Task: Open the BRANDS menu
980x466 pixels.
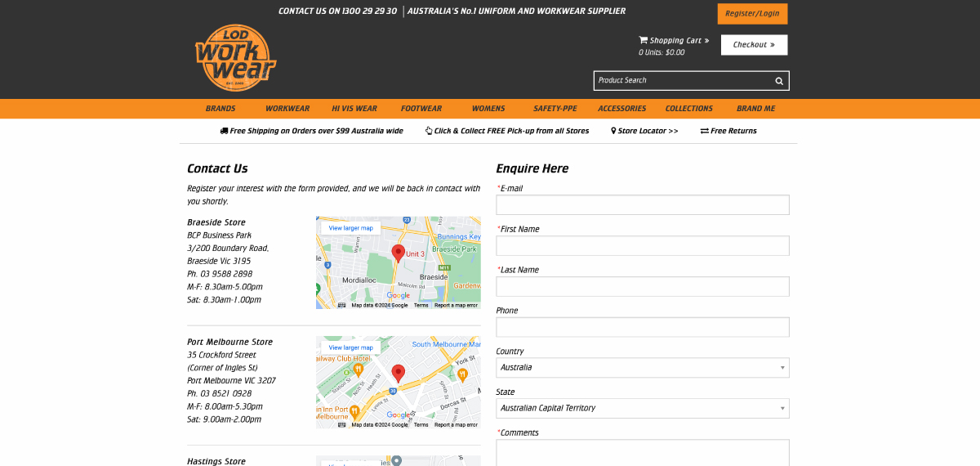Action: pyautogui.click(x=220, y=109)
